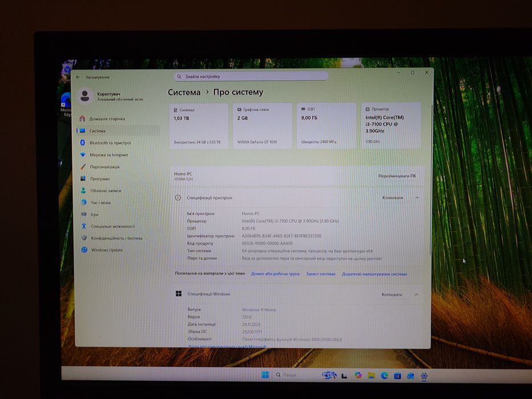Open the fish-art search highlight icon
Image resolution: width=532 pixels, height=399 pixels.
click(329, 375)
